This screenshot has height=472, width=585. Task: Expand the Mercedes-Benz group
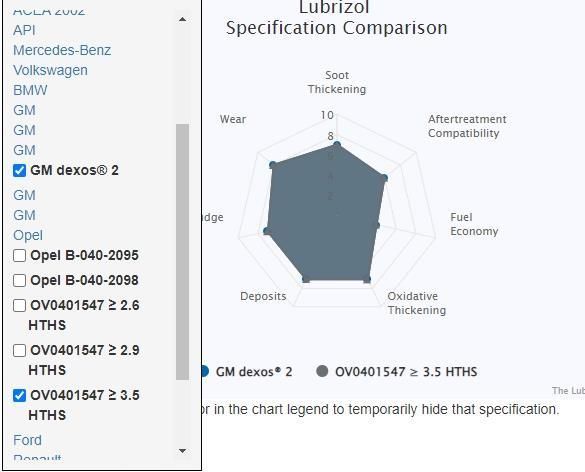[x=62, y=50]
